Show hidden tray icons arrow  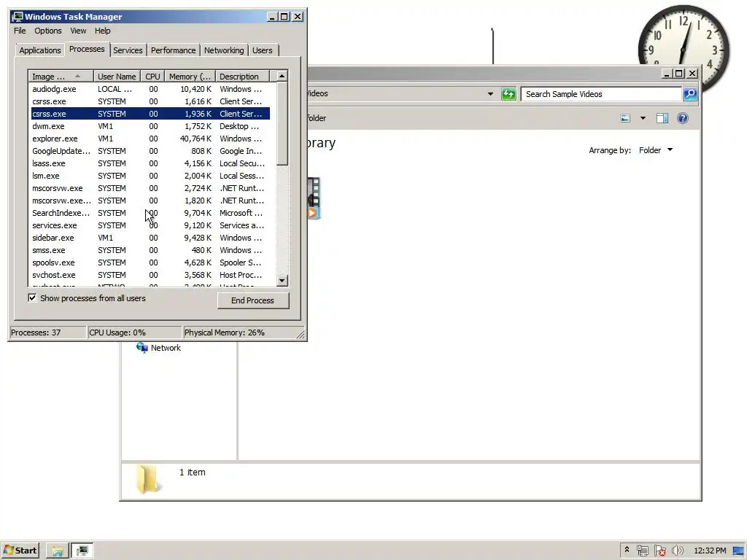627,550
